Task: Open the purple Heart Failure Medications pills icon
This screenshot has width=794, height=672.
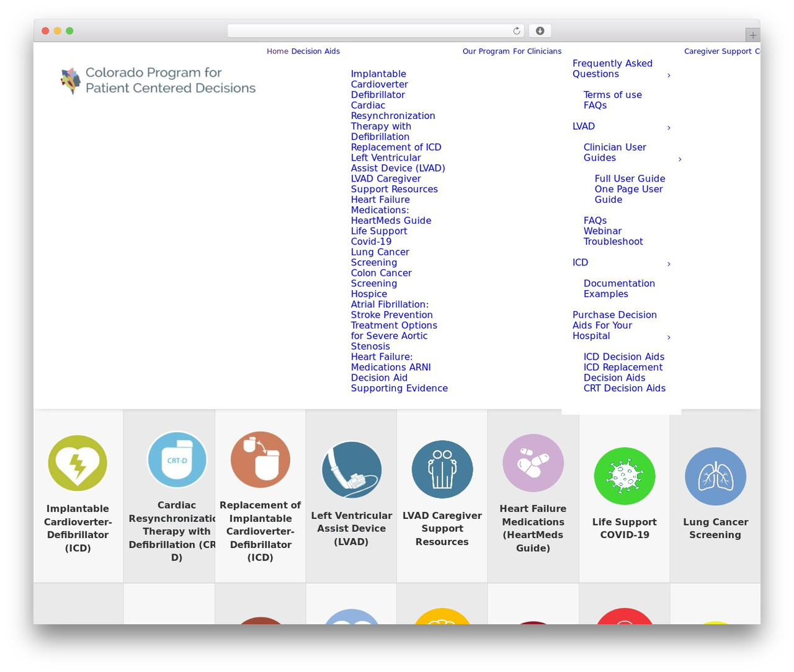Action: [x=533, y=463]
